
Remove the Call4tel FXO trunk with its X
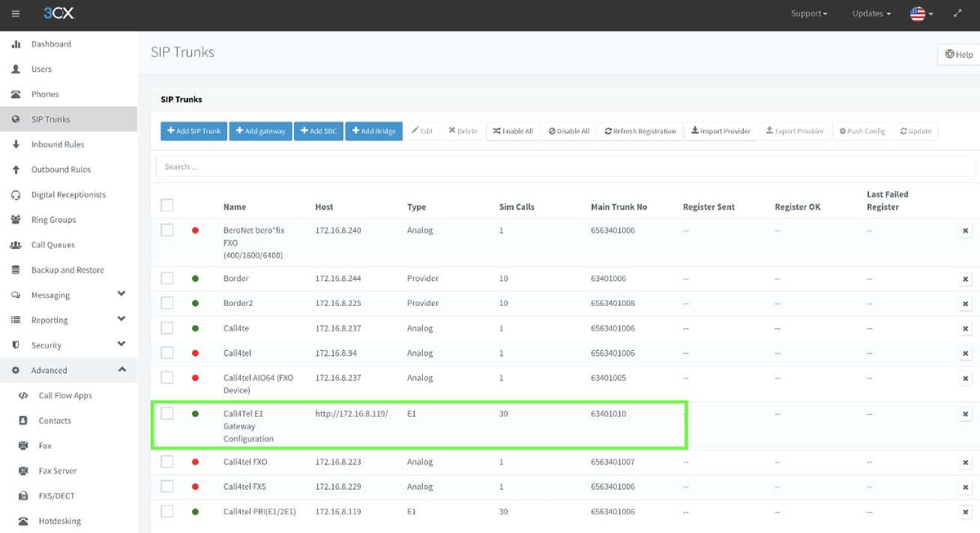tap(964, 463)
